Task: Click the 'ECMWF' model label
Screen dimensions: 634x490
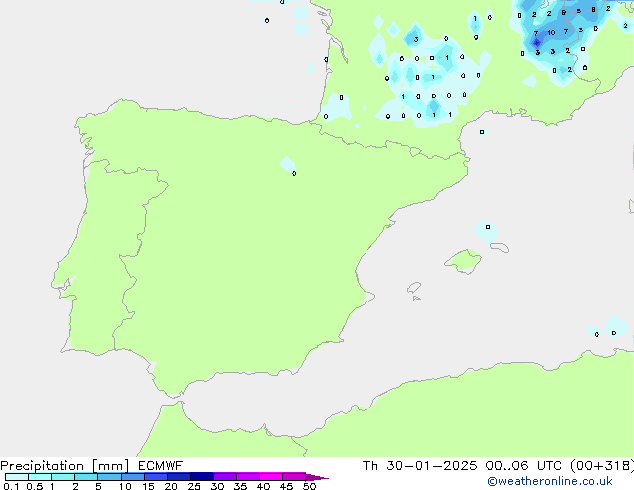Action: pyautogui.click(x=161, y=466)
